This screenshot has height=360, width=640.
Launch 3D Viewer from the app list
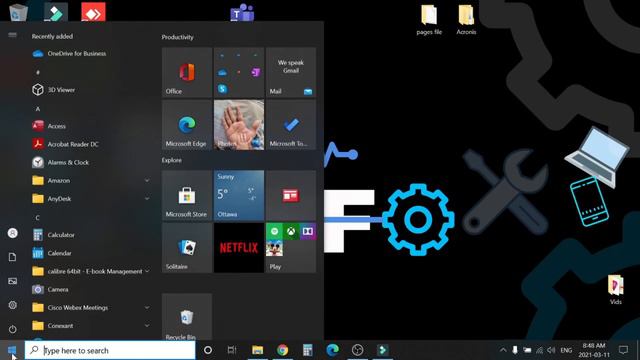[x=91, y=90]
